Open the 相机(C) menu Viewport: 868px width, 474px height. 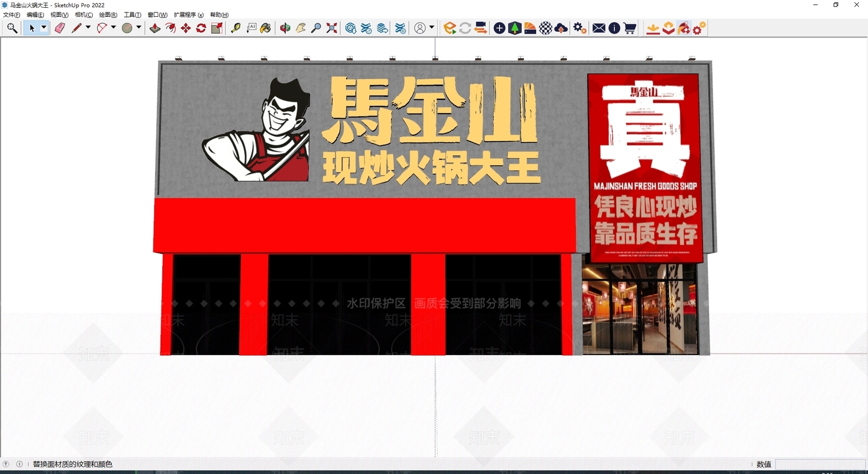click(84, 15)
